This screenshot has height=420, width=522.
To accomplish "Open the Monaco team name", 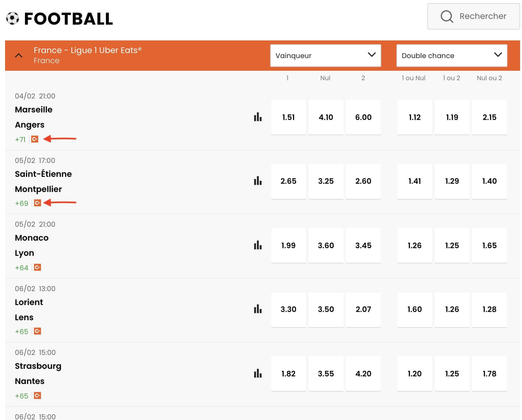I will coord(32,238).
